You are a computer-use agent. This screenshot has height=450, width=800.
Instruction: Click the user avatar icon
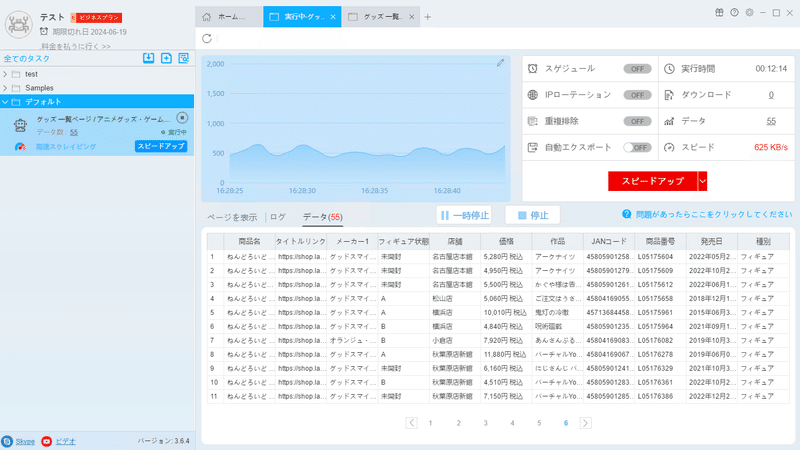[19, 24]
